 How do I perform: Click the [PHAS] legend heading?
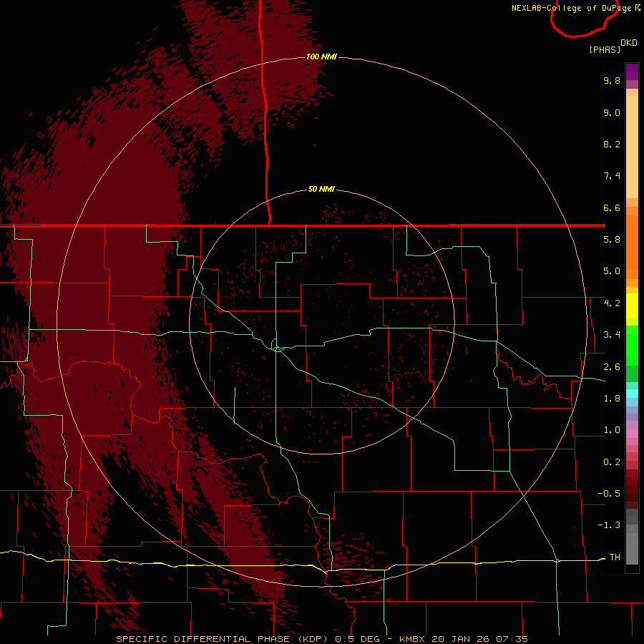tap(605, 49)
